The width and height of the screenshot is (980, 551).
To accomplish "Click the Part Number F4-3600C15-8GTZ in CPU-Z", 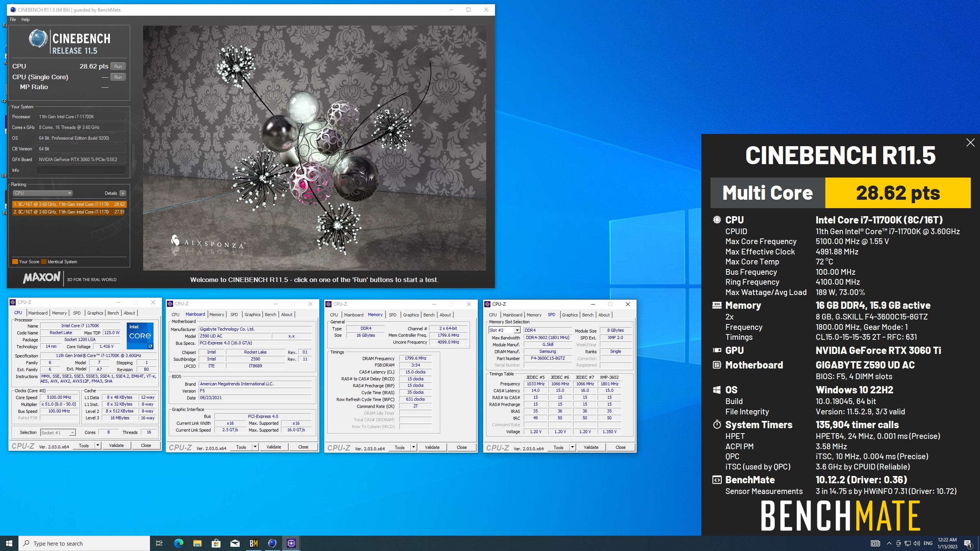I will (547, 359).
